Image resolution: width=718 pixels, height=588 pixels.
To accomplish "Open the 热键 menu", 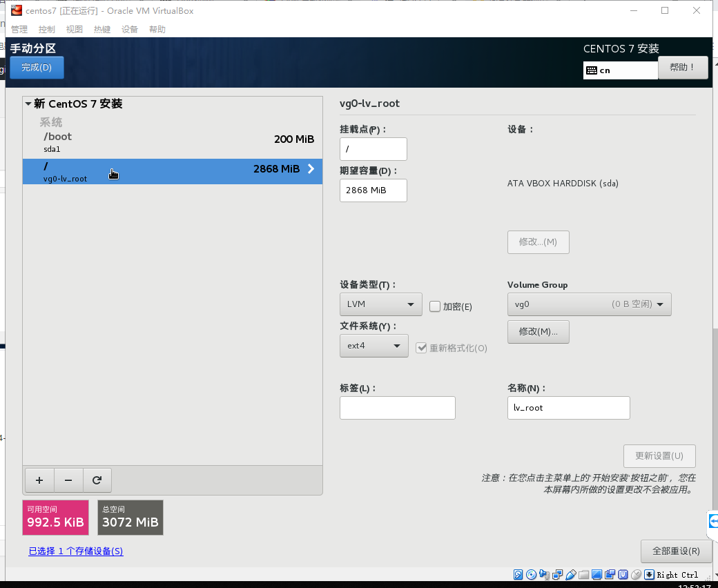I will 102,29.
